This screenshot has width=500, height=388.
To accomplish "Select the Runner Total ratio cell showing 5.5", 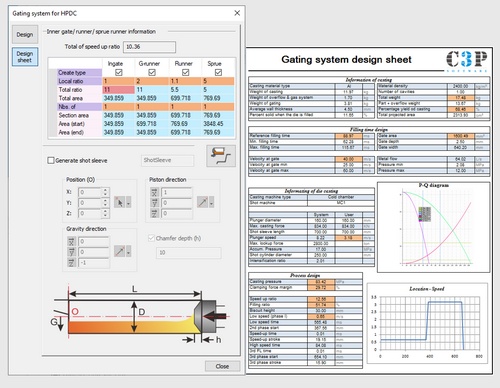I will pyautogui.click(x=185, y=90).
